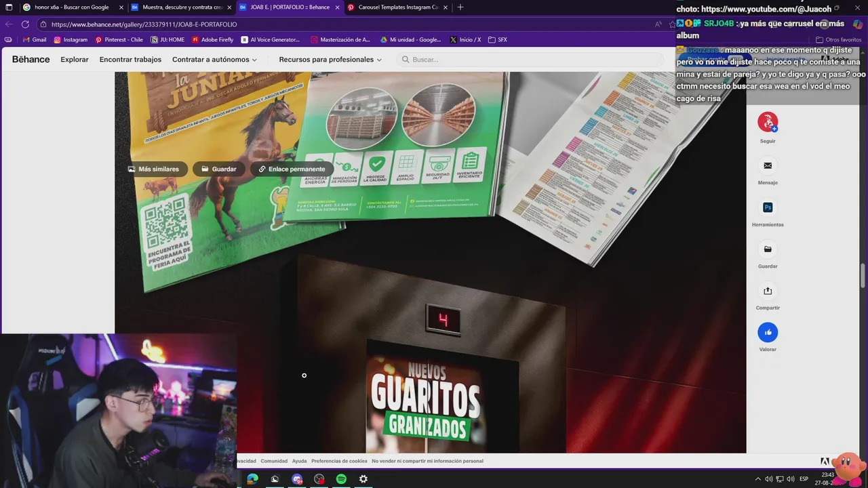Click the browser back arrow
Viewport: 868px width, 488px height.
pos(9,24)
